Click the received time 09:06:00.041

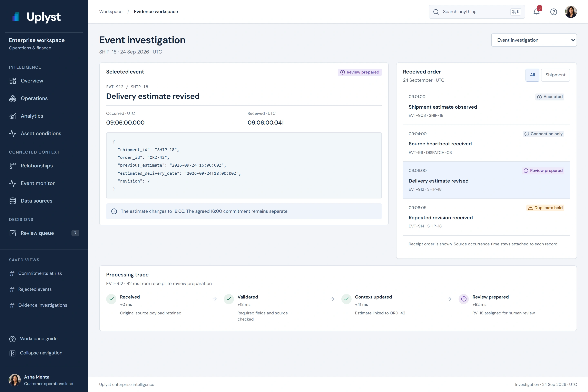[x=265, y=122]
